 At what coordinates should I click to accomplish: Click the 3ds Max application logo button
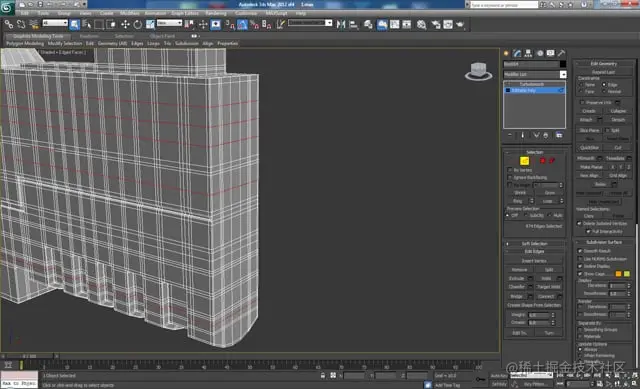coord(7,7)
